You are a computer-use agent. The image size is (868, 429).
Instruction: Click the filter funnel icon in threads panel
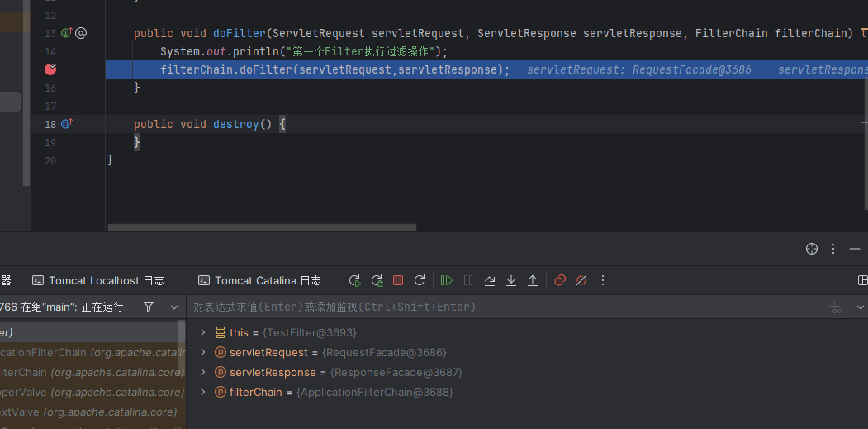[x=149, y=307]
